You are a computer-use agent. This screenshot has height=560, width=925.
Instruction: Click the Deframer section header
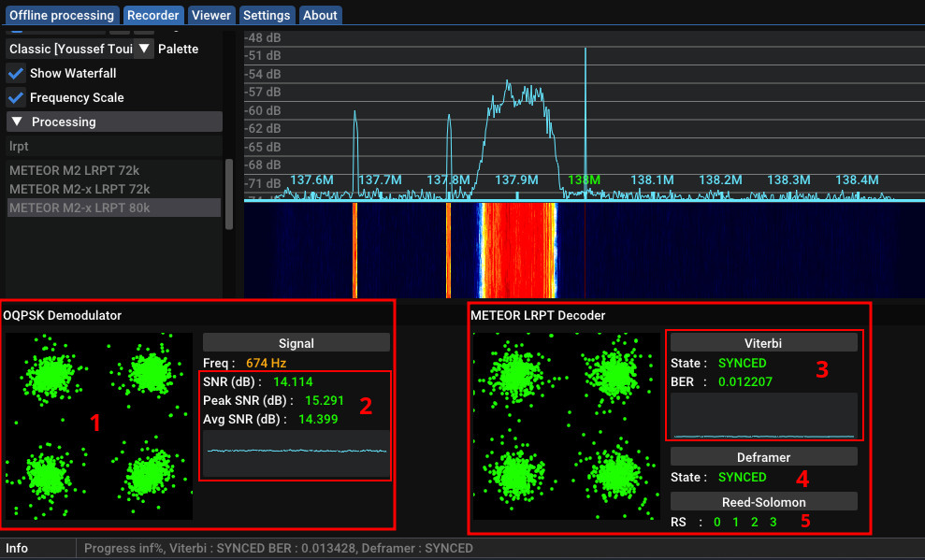coord(764,456)
